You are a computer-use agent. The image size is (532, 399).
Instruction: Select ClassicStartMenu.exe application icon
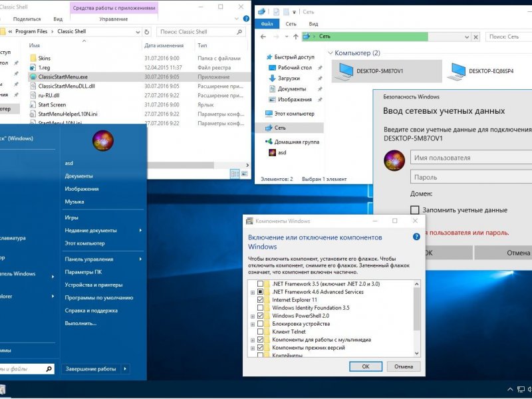pyautogui.click(x=33, y=76)
